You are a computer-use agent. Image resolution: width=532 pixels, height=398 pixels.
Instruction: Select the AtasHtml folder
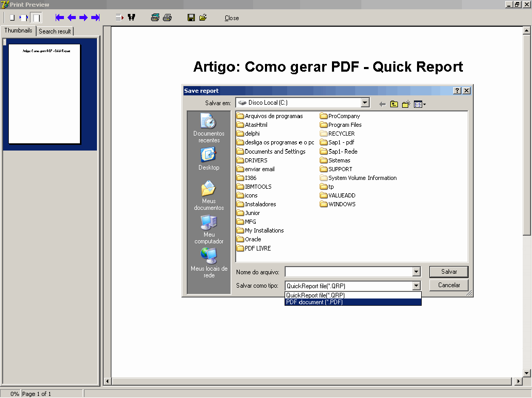coord(252,125)
